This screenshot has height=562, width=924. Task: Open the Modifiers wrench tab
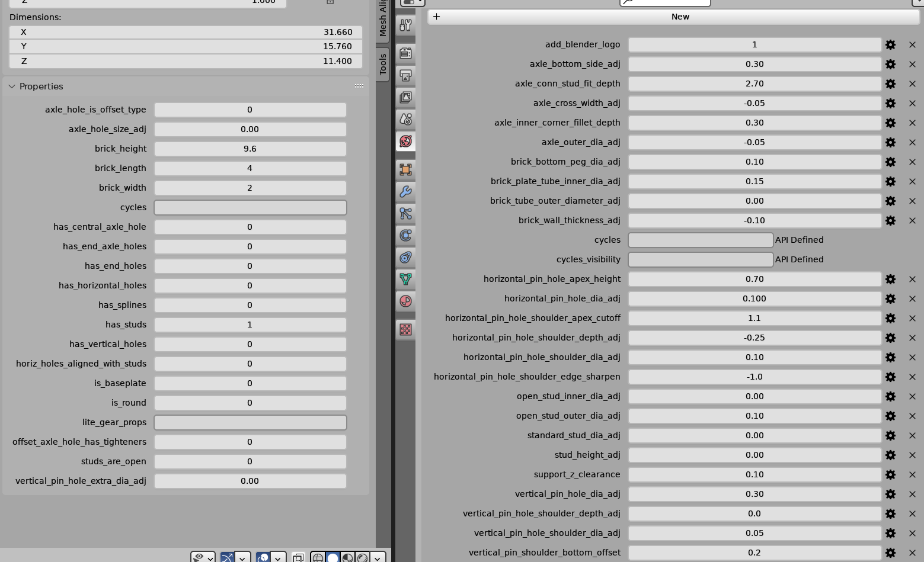[x=405, y=191]
